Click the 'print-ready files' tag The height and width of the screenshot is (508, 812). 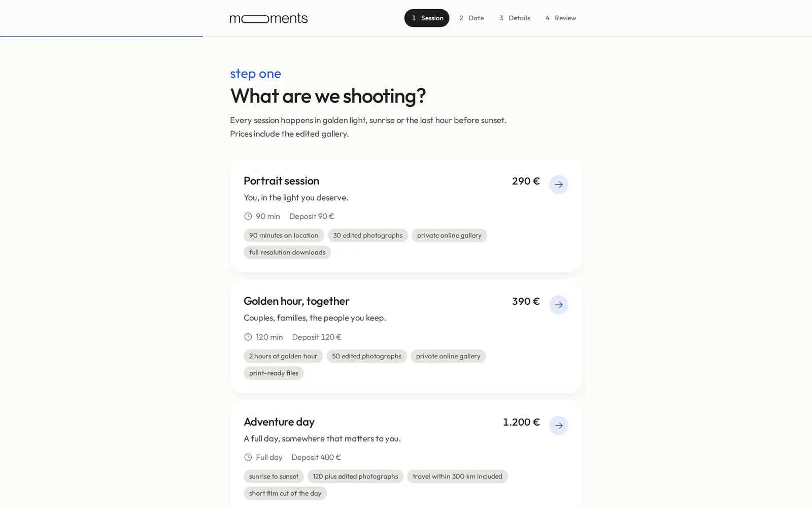tap(274, 373)
